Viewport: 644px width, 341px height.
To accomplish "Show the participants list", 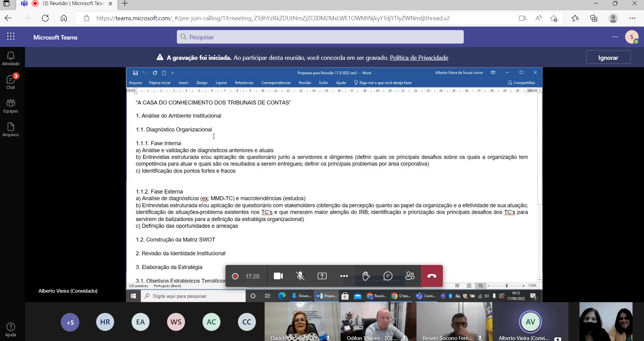I will pyautogui.click(x=410, y=276).
